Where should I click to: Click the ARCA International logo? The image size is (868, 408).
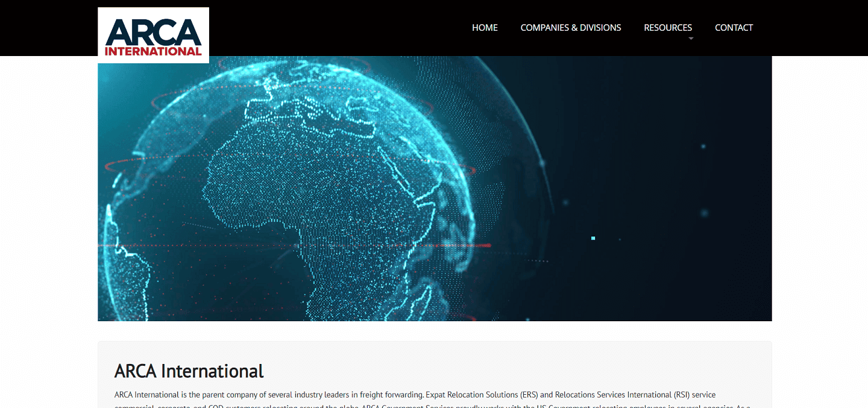(153, 35)
